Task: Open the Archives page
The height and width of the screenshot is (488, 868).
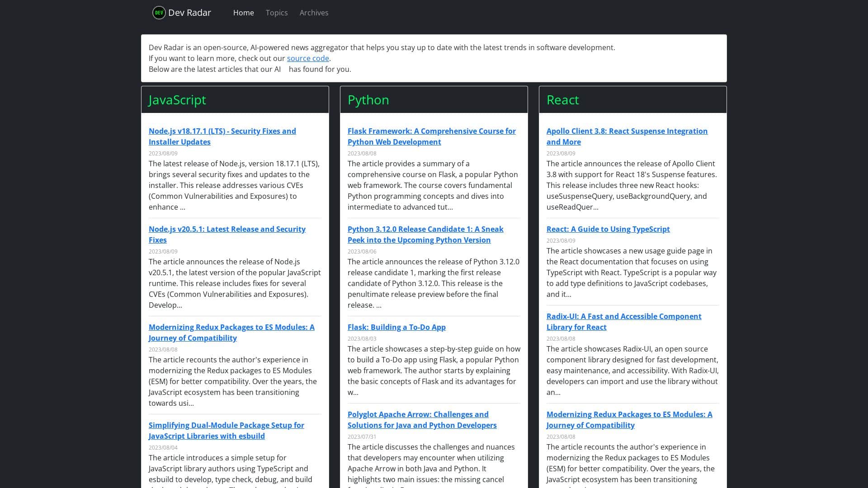Action: (x=314, y=13)
